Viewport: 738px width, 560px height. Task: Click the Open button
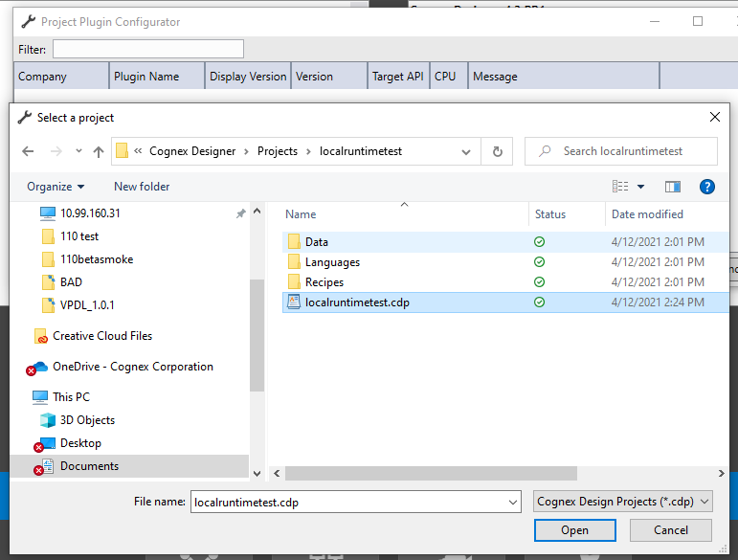point(574,530)
